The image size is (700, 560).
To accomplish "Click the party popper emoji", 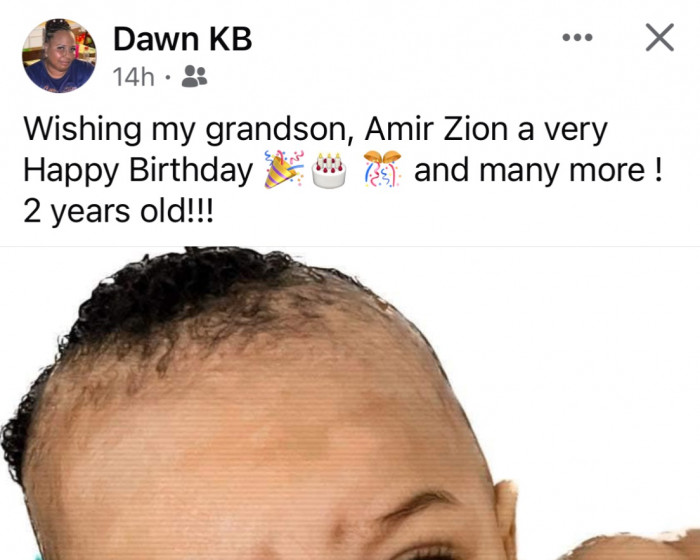I will click(283, 169).
